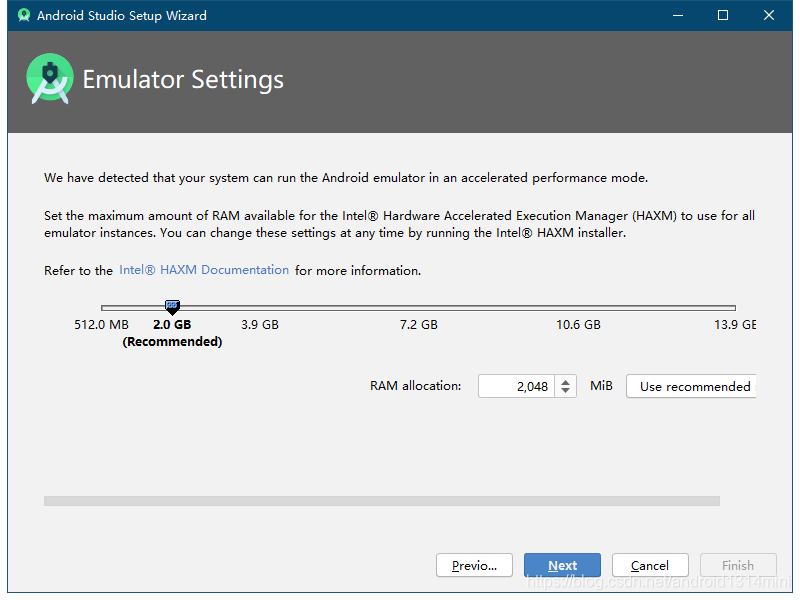Screen dimensions: 800x600
Task: Click the Android Studio logo in header
Action: (49, 79)
